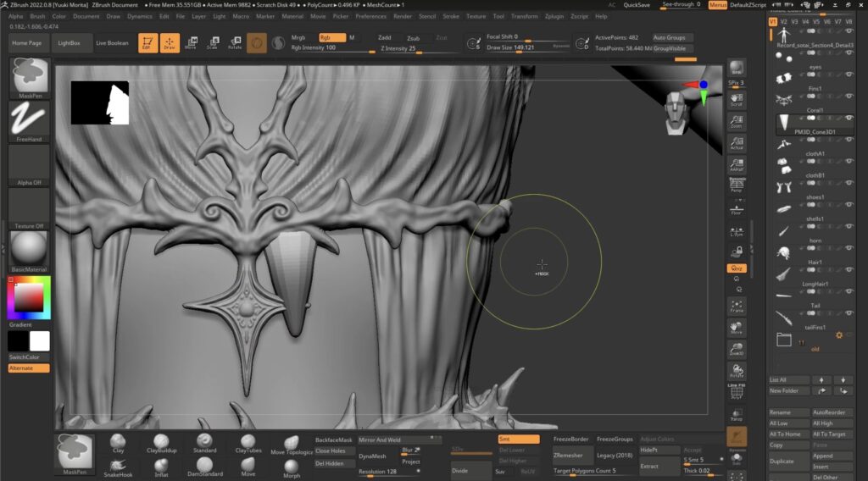Screen dimensions: 868x481
Task: Choose the SnakeHook brush
Action: pyautogui.click(x=119, y=465)
